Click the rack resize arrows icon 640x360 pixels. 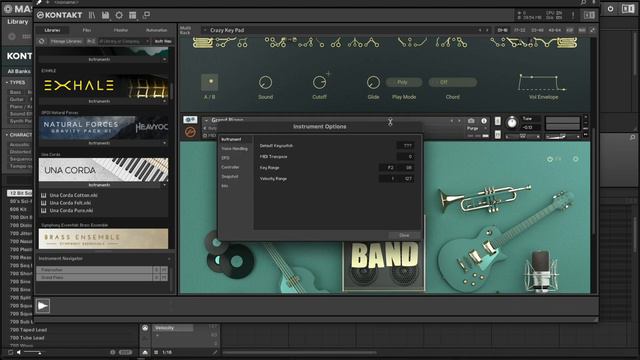coord(592,30)
